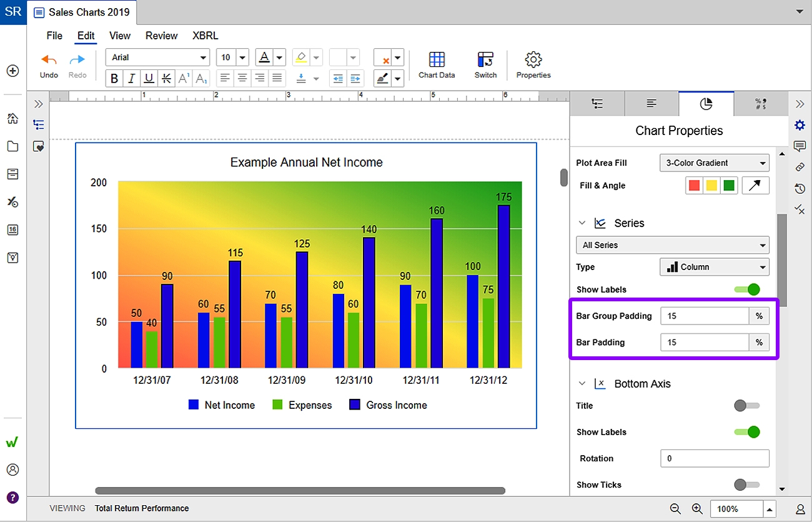Open the Plot Area Fill dropdown
The image size is (812, 522).
click(x=714, y=163)
